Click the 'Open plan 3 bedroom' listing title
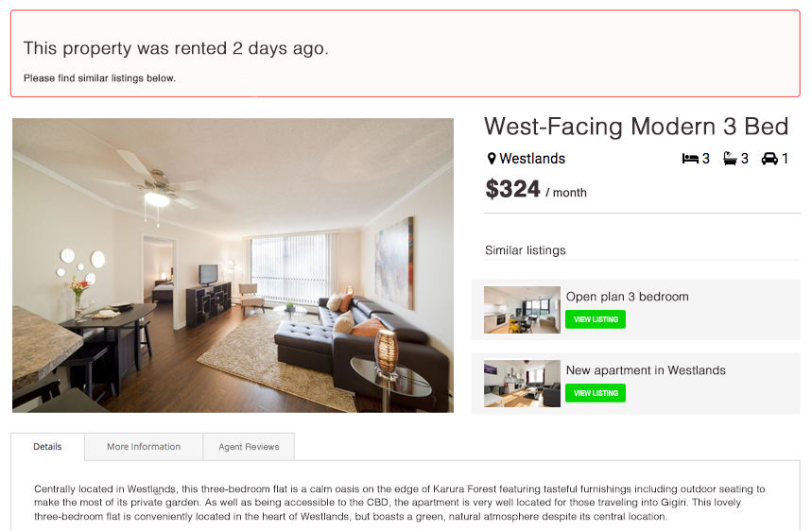 click(x=627, y=297)
